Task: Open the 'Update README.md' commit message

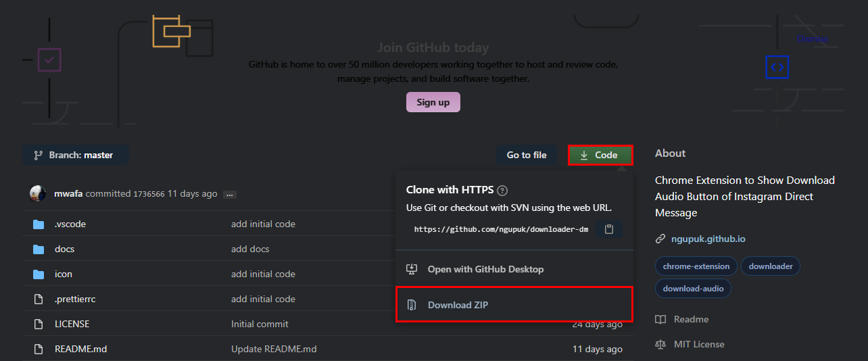Action: click(274, 349)
